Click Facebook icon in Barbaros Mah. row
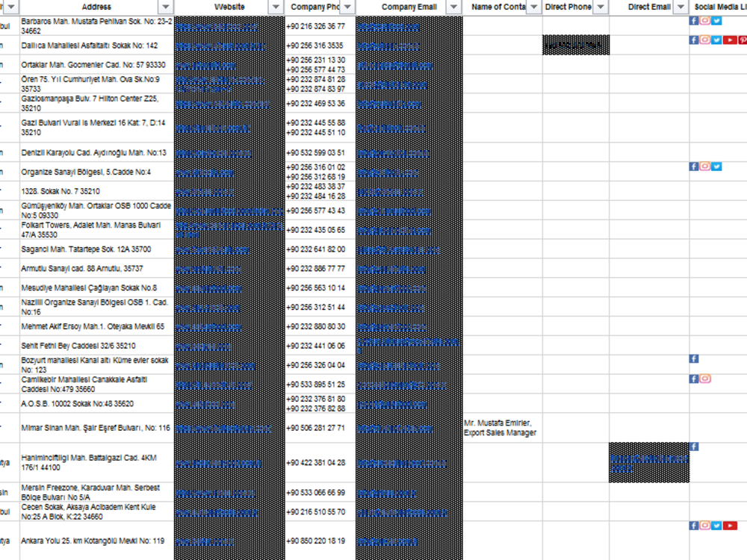 click(694, 21)
